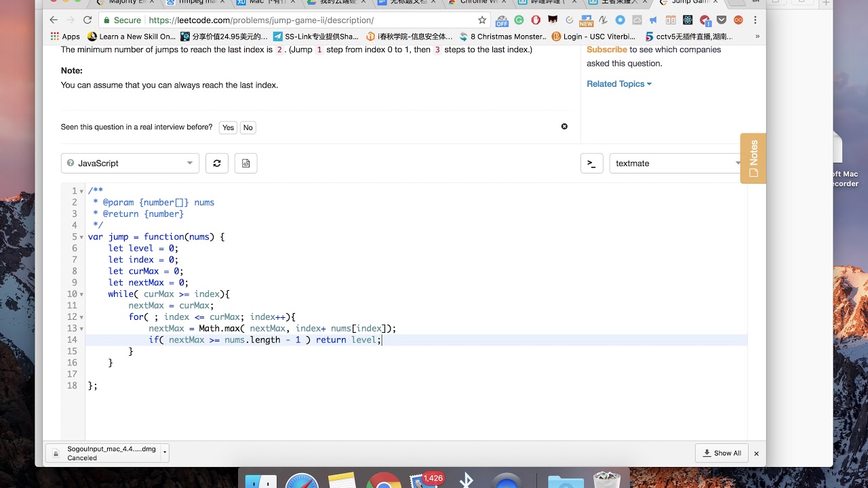
Task: Open Chrome from the Dock
Action: (x=383, y=479)
